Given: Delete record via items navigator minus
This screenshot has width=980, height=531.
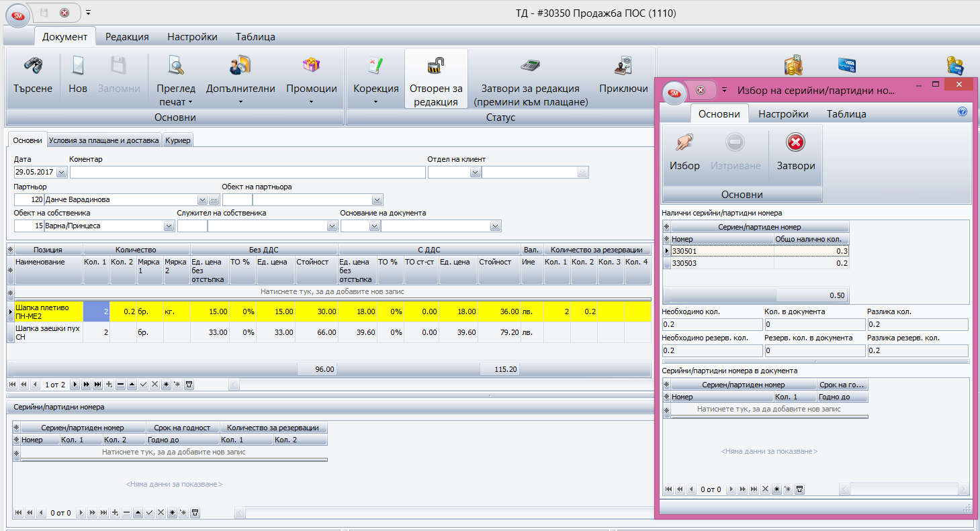Looking at the screenshot, I should pos(120,385).
